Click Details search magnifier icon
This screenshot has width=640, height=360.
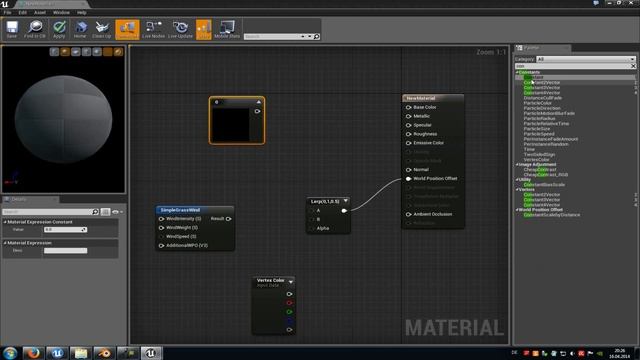(x=95, y=211)
